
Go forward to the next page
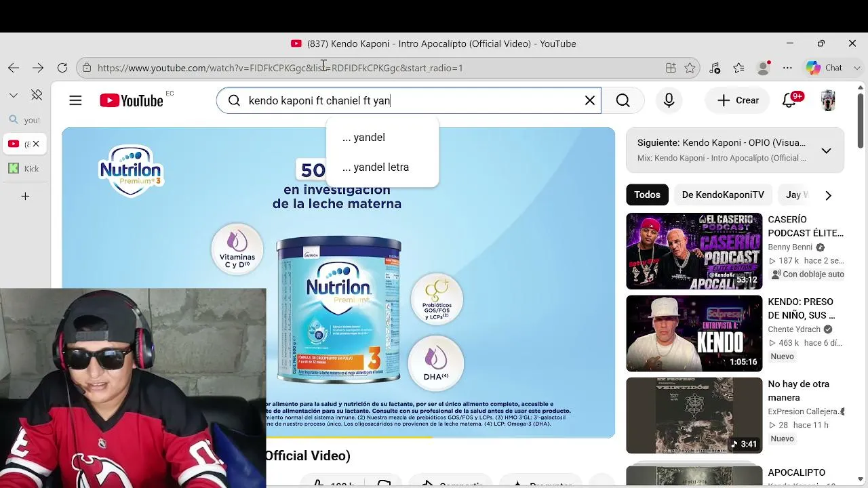(x=38, y=68)
